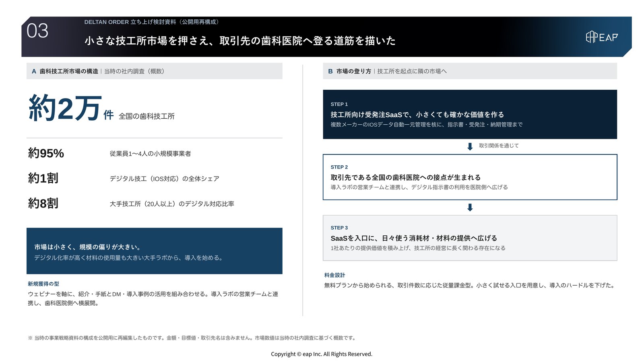This screenshot has height=362, width=644.
Task: Click the '新規獲得の型' heading
Action: click(x=43, y=284)
